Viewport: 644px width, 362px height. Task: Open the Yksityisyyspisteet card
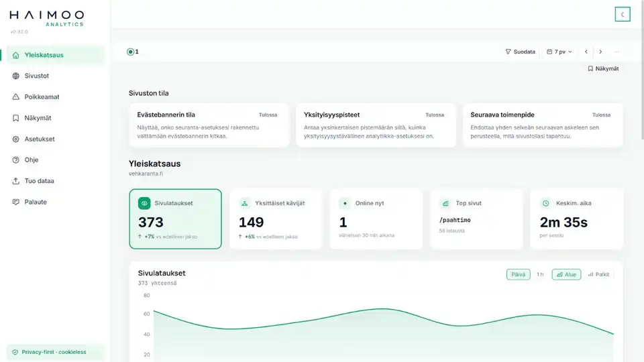tap(376, 125)
